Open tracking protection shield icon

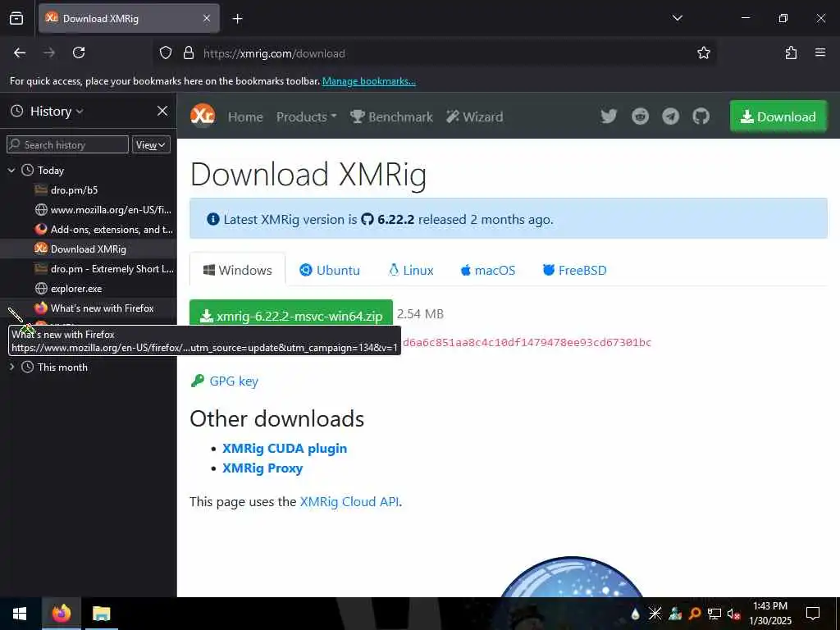tap(166, 53)
